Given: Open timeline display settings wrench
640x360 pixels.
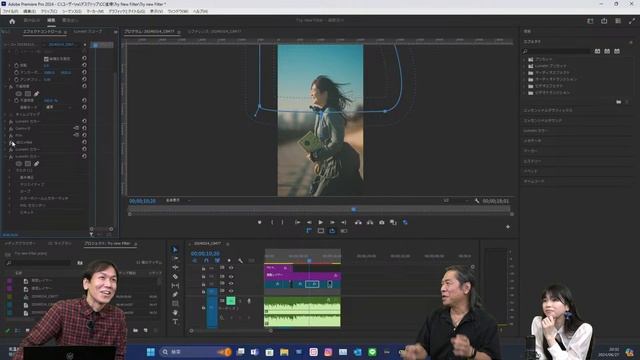Looking at the screenshot, I should click(240, 260).
